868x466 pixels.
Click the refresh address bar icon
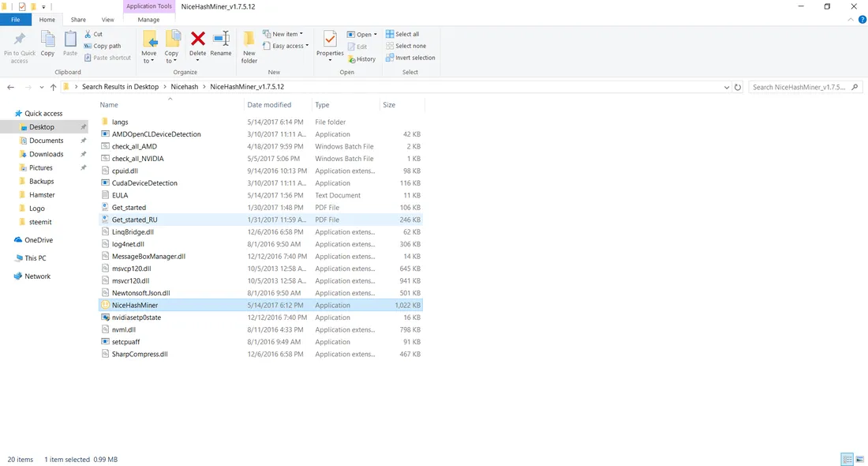pyautogui.click(x=737, y=87)
